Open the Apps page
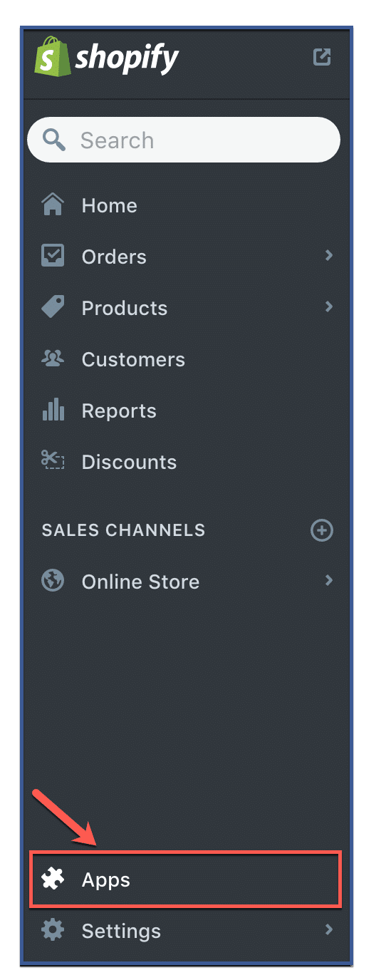Viewport: 391px width, 980px height. pyautogui.click(x=185, y=880)
